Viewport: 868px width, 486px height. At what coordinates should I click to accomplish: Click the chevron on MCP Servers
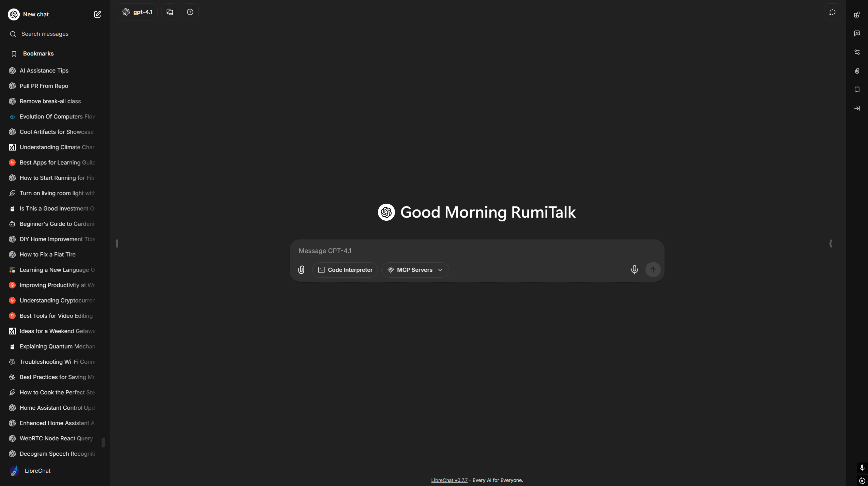440,270
